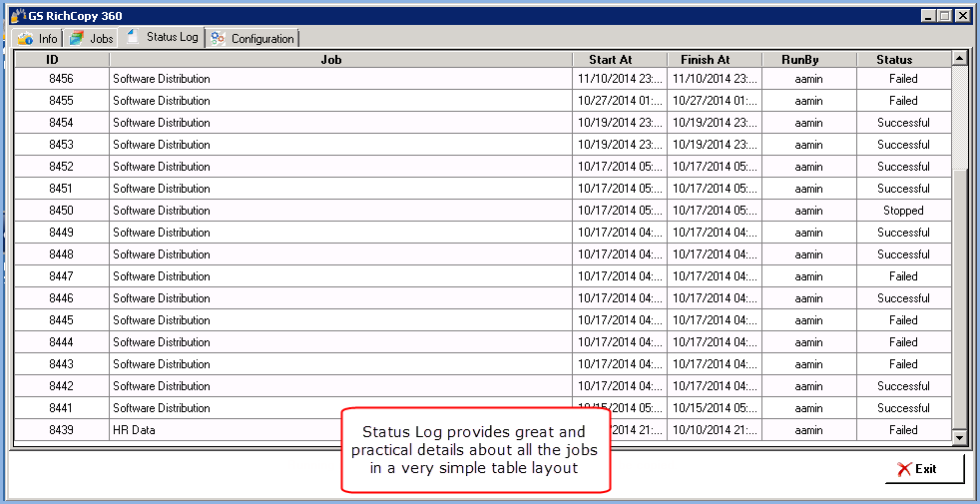Viewport: 980px width, 504px height.
Task: Select job ID 8448
Action: [x=61, y=254]
